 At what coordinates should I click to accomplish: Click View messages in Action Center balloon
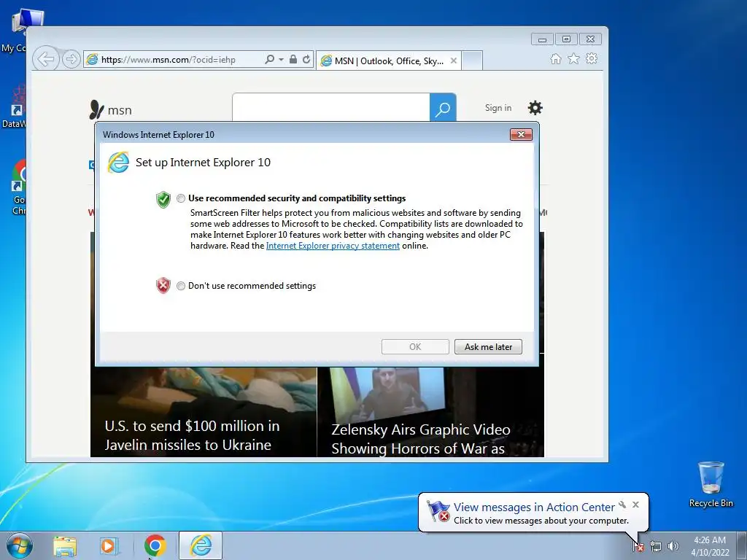click(x=534, y=507)
